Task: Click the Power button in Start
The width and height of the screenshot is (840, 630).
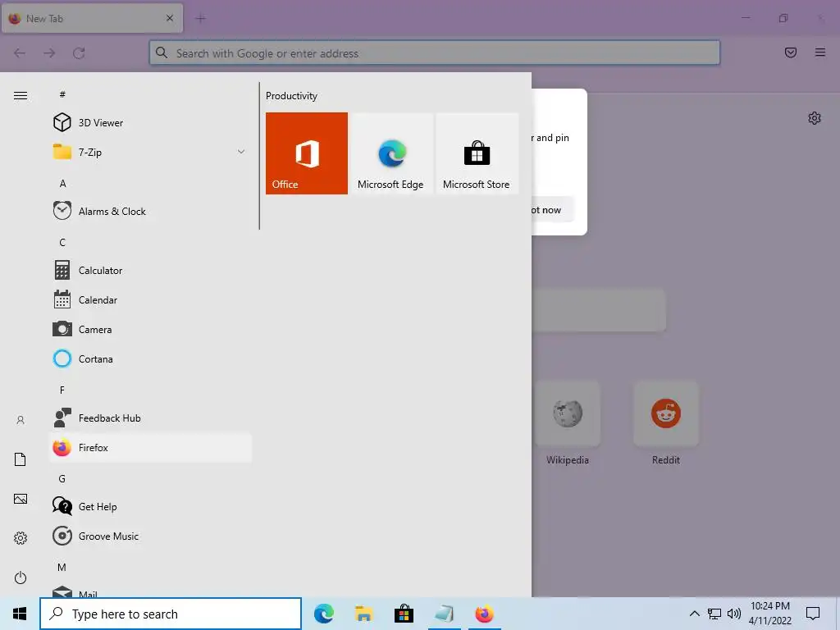Action: click(21, 577)
